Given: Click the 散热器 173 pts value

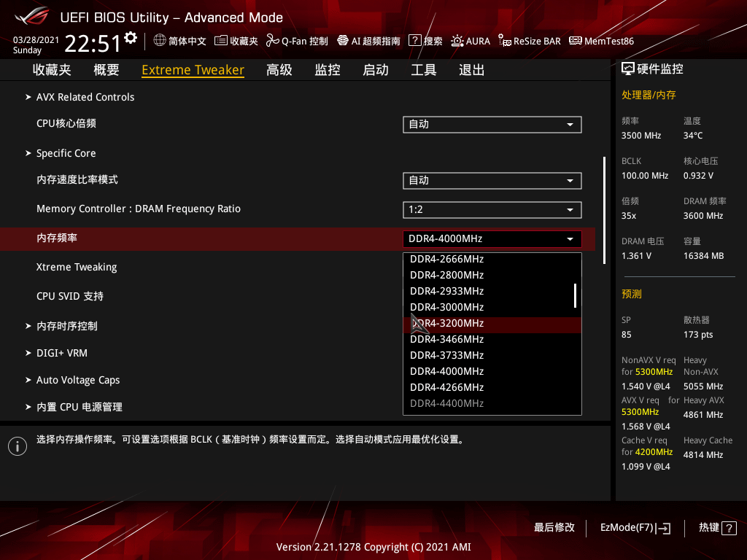Looking at the screenshot, I should click(x=698, y=335).
